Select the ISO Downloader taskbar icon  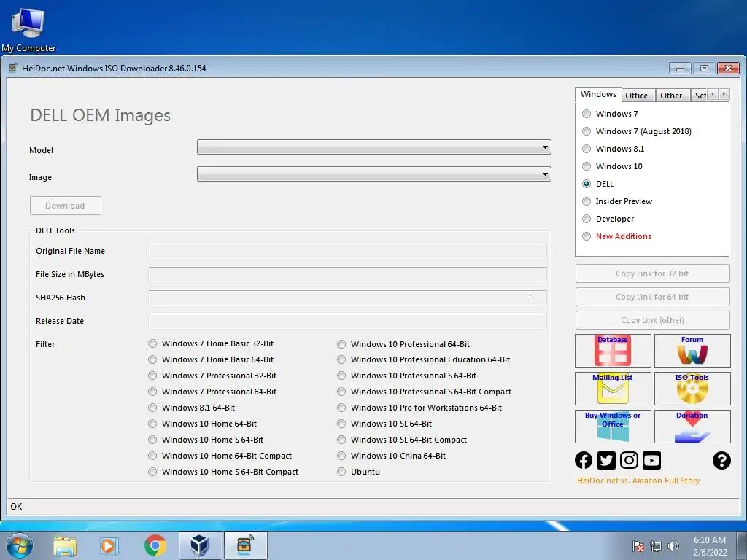[245, 545]
